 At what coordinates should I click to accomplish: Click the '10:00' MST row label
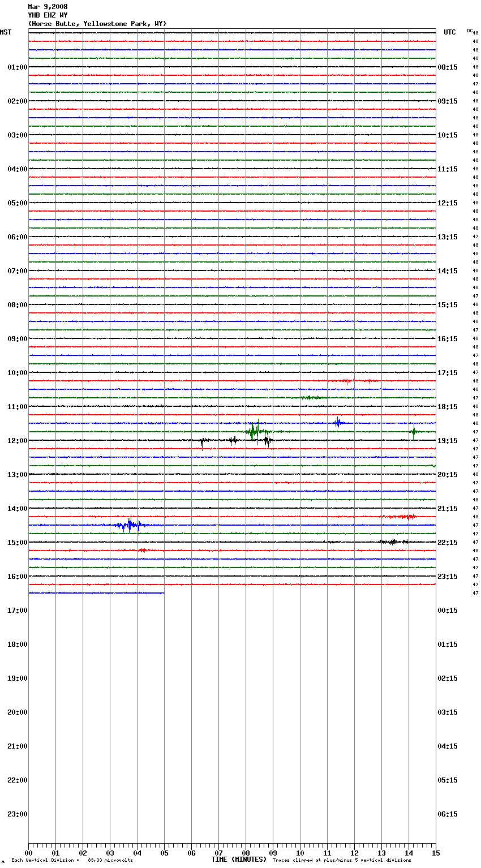(x=18, y=373)
